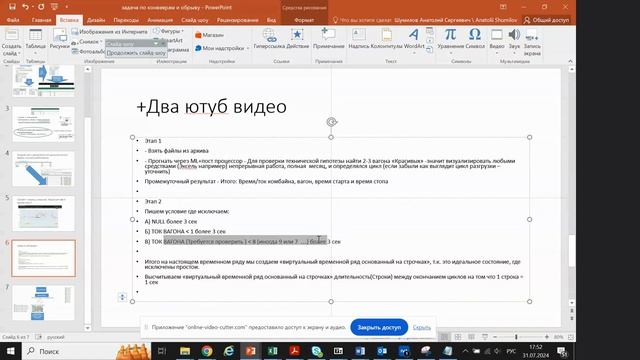The image size is (640, 360).
Task: Click the account name Anatoli Shumilov
Action: (x=456, y=20)
